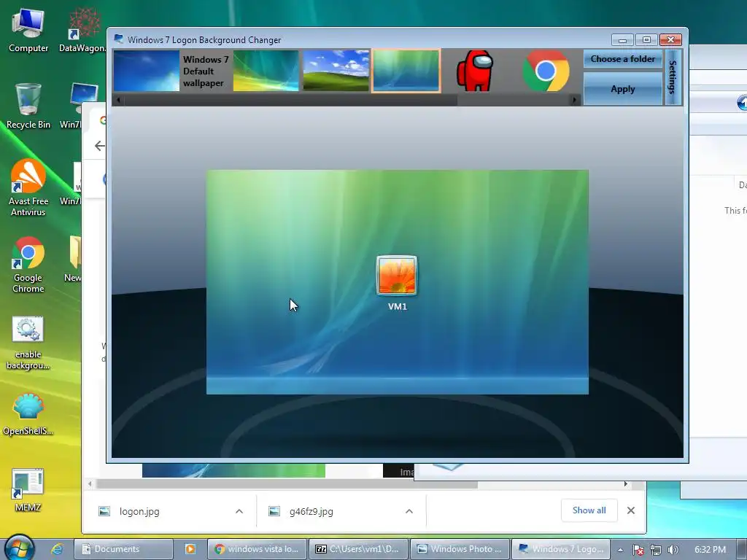Expand the logon.jpg download options chevron
Viewport: 747px width, 560px height.
tap(239, 511)
